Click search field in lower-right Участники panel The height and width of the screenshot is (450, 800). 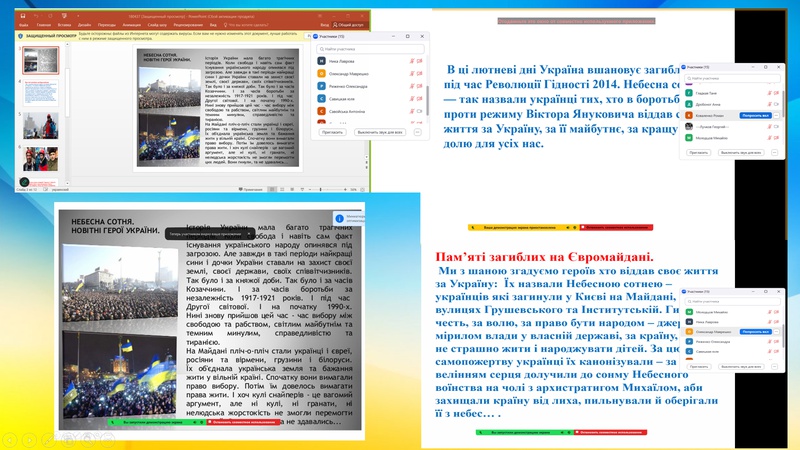click(x=733, y=302)
